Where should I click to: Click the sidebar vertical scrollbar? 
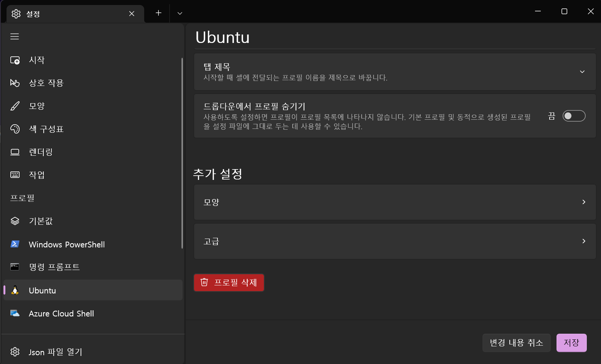pos(182,153)
